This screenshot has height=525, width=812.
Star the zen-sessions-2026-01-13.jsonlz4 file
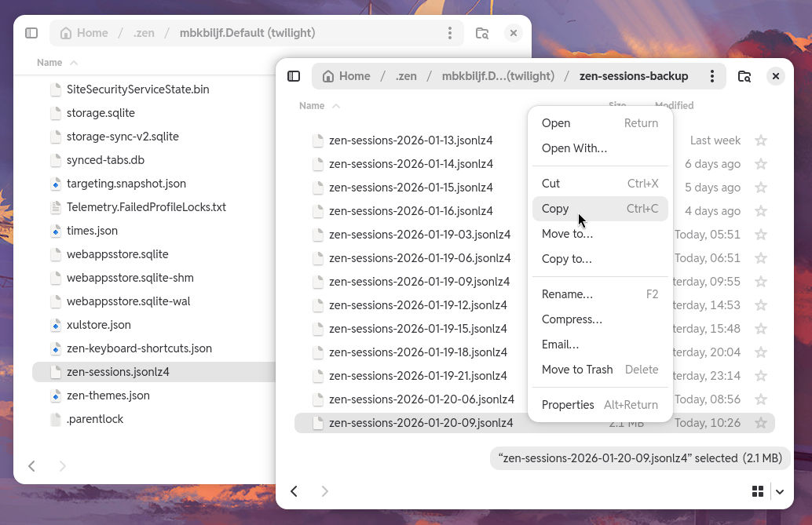tap(760, 140)
